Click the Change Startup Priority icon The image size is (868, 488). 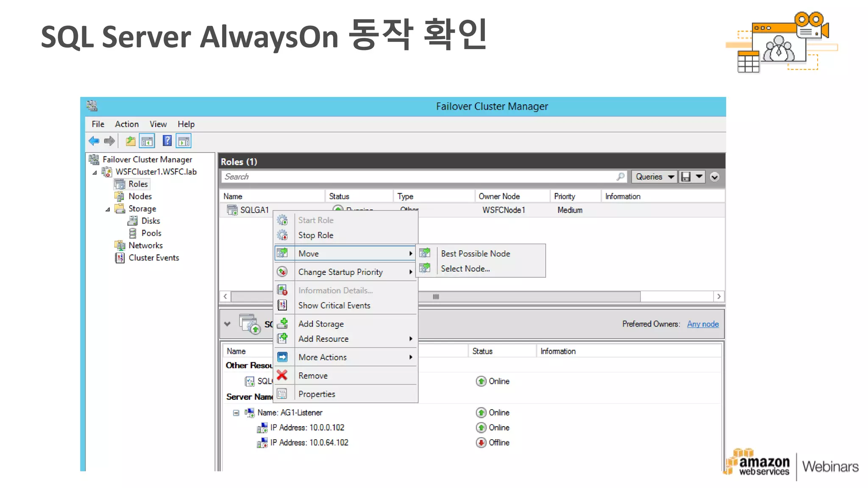pyautogui.click(x=282, y=272)
